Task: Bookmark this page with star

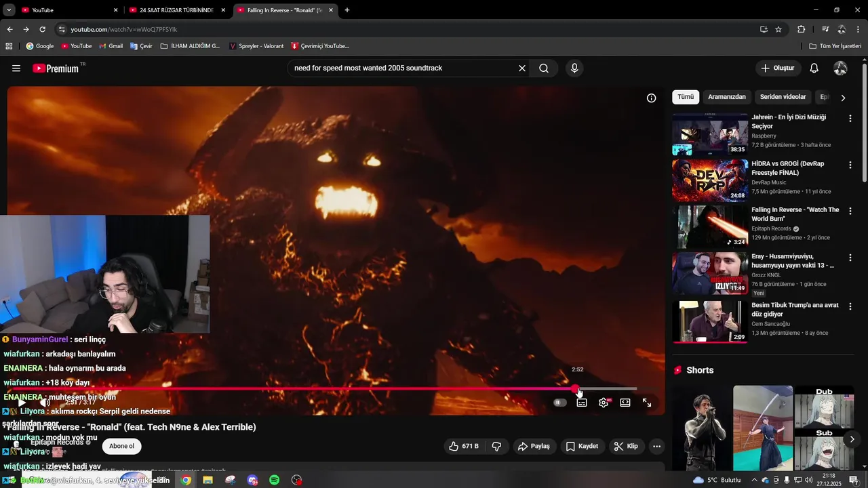Action: coord(778,29)
